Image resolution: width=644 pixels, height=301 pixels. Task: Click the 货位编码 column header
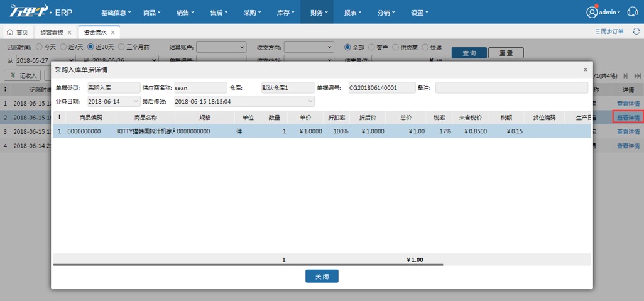(x=543, y=118)
